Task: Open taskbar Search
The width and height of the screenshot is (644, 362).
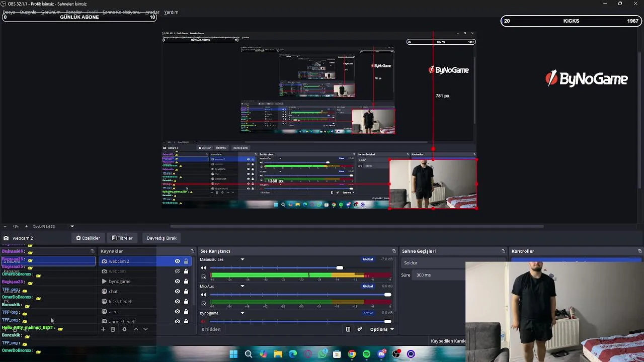Action: [x=248, y=354]
